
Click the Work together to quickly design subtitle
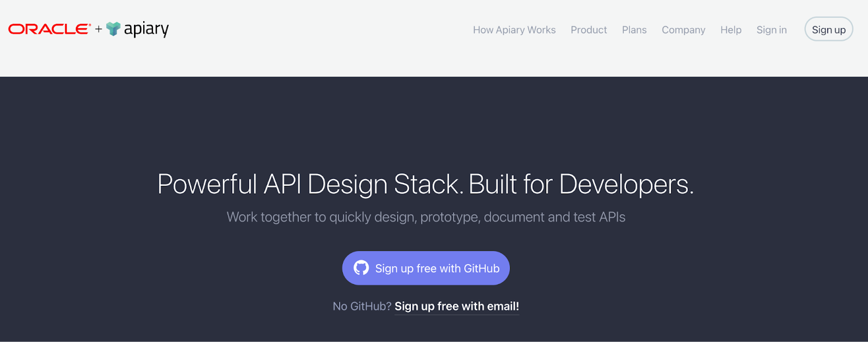(426, 217)
